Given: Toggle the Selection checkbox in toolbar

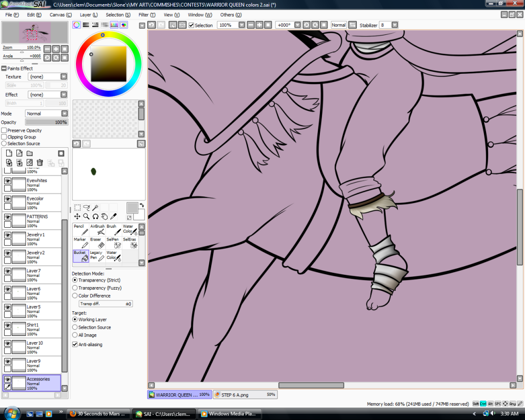Looking at the screenshot, I should [192, 25].
